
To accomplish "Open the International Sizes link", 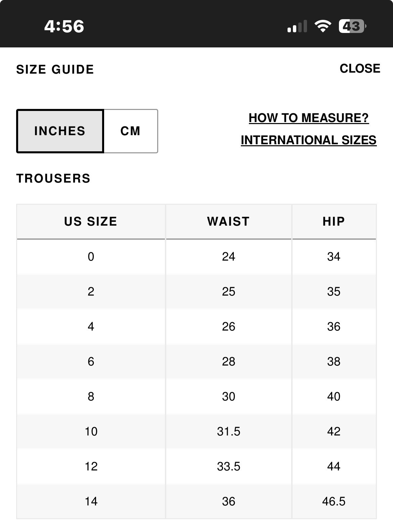I will [308, 140].
